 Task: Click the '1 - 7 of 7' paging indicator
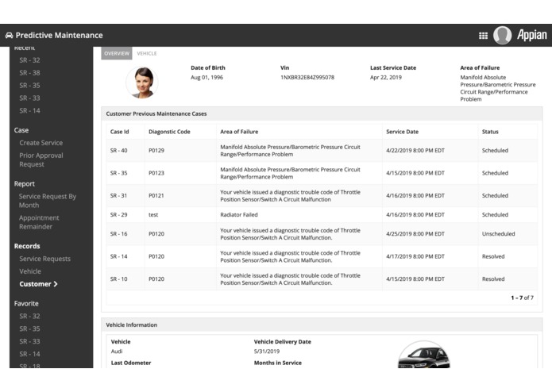coord(522,298)
